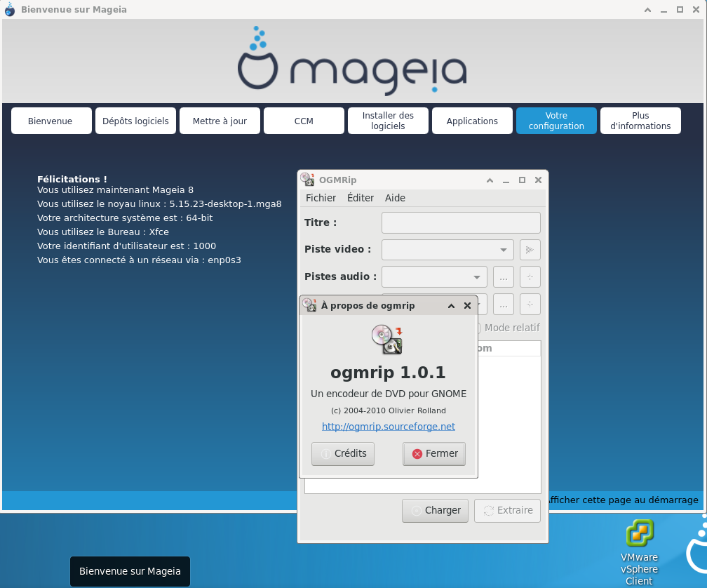Click the Extraire button
The width and height of the screenshot is (707, 588).
tap(507, 510)
